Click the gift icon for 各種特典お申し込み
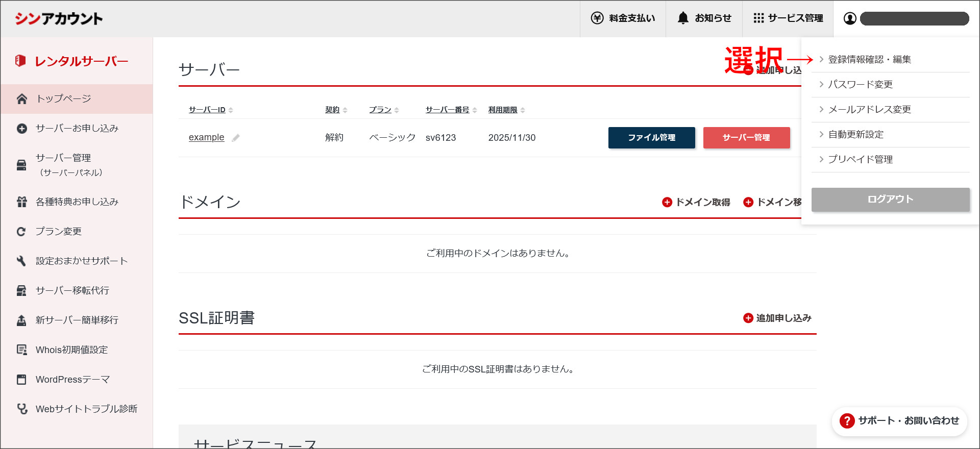Viewport: 980px width, 449px height. (x=21, y=202)
